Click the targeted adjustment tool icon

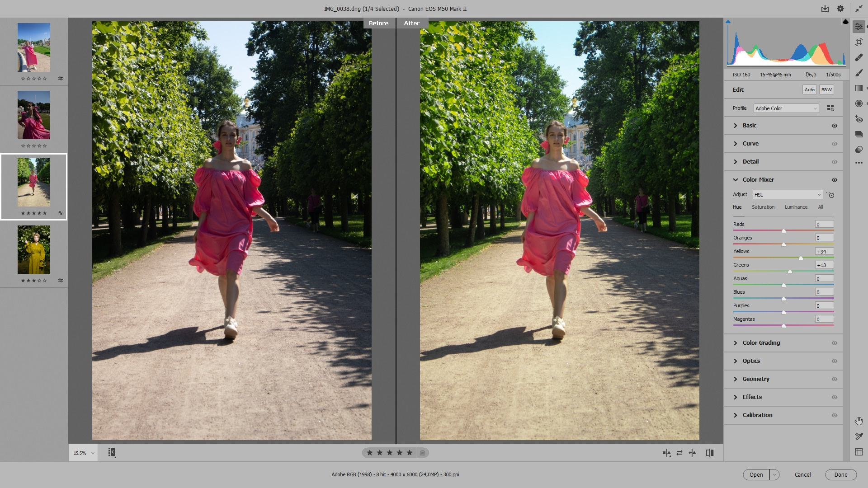point(830,195)
